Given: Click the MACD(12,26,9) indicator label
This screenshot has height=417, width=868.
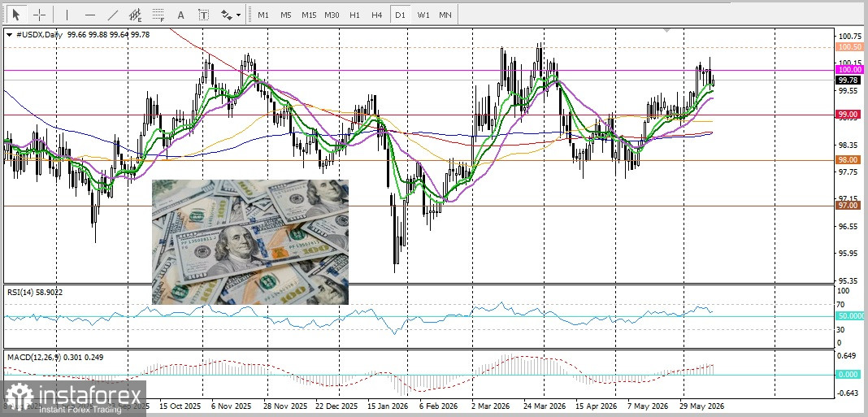Looking at the screenshot, I should [54, 357].
